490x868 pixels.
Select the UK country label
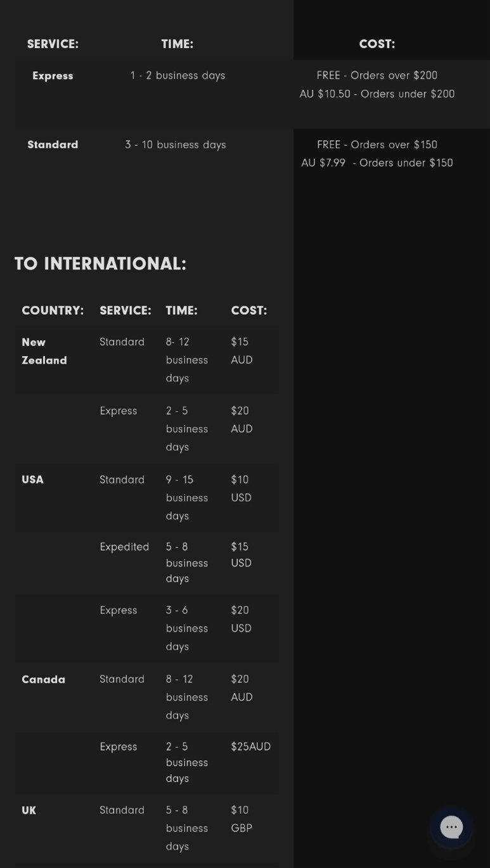[x=29, y=810]
